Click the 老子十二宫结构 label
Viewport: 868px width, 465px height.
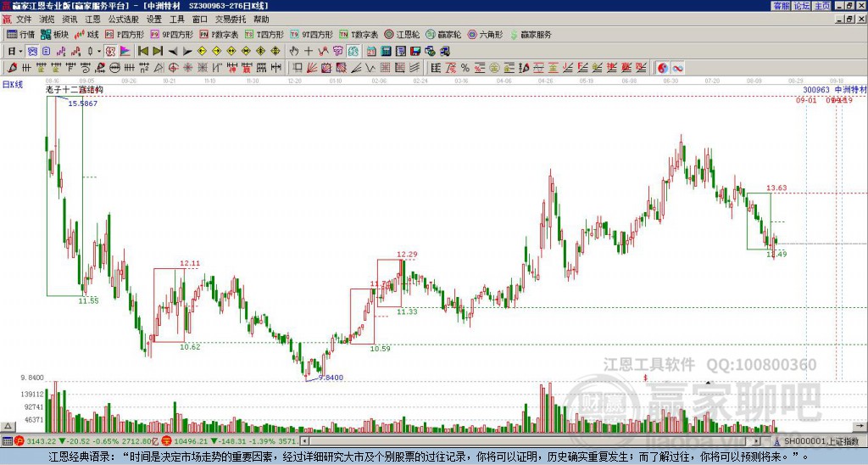click(75, 90)
